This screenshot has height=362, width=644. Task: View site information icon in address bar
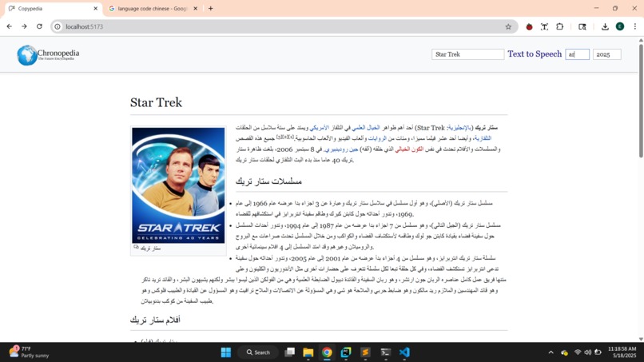58,26
